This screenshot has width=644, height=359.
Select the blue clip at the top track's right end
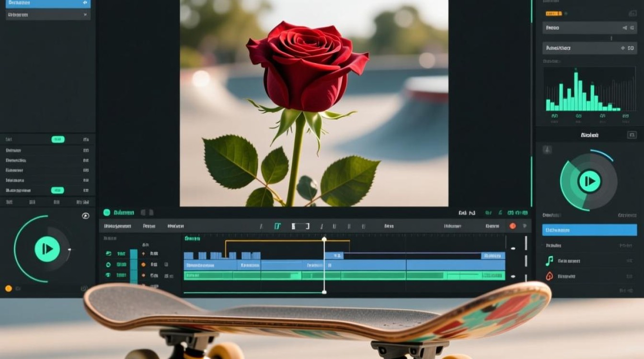pos(493,256)
